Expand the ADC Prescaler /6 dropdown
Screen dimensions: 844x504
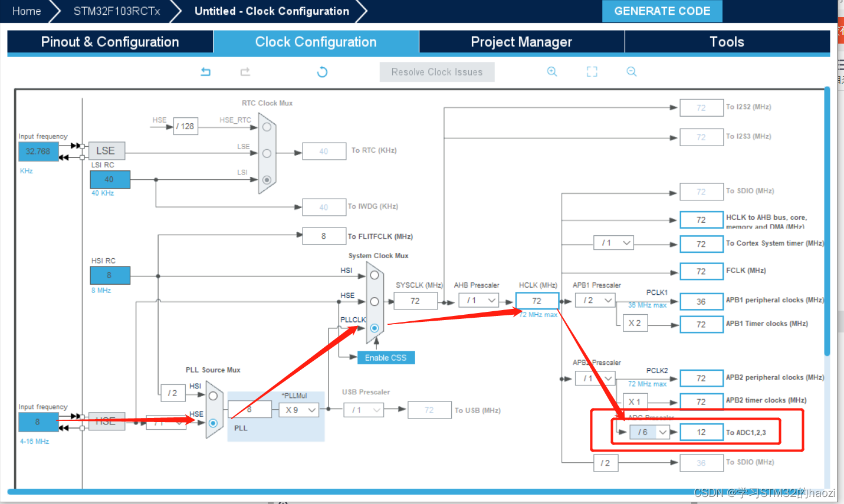click(x=649, y=432)
